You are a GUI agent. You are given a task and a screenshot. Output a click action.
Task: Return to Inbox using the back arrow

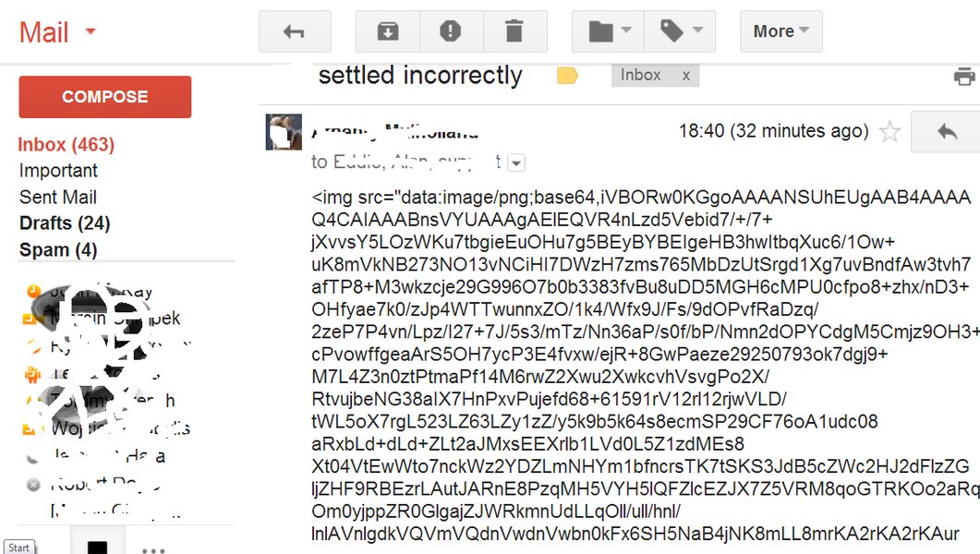point(295,30)
